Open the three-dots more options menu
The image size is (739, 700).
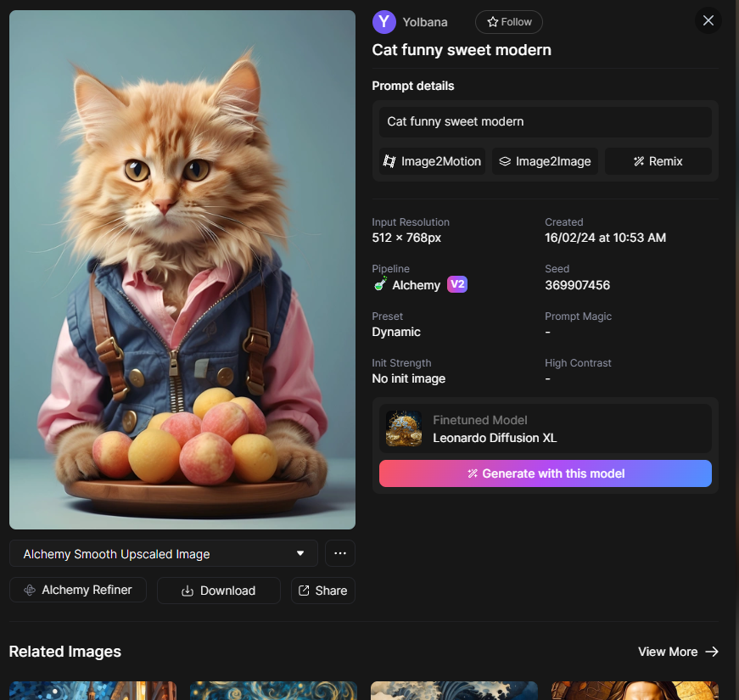coord(340,553)
